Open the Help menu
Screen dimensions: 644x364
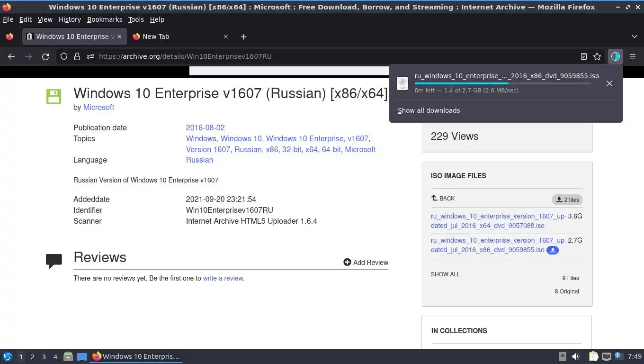(157, 19)
